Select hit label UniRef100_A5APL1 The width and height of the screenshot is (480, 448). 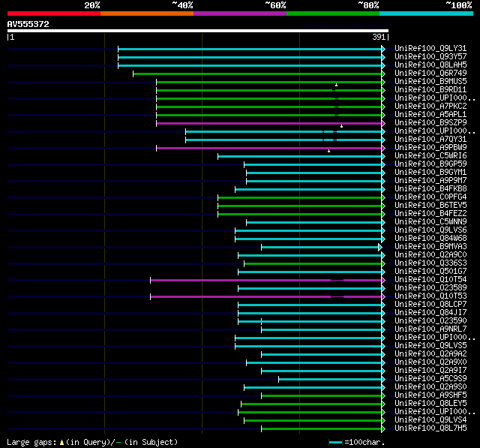[x=430, y=115]
